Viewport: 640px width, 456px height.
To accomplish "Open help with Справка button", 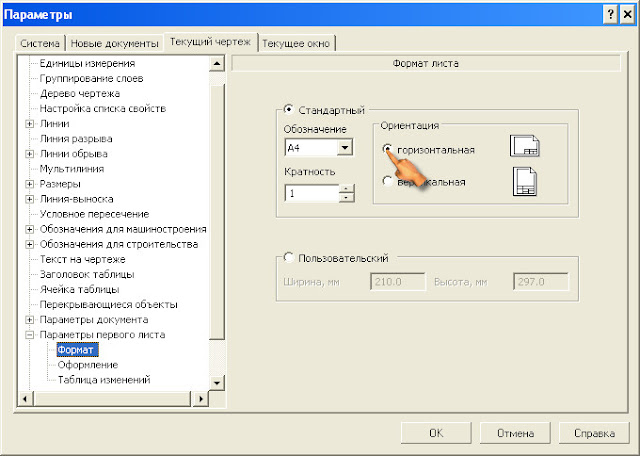I will [x=594, y=433].
